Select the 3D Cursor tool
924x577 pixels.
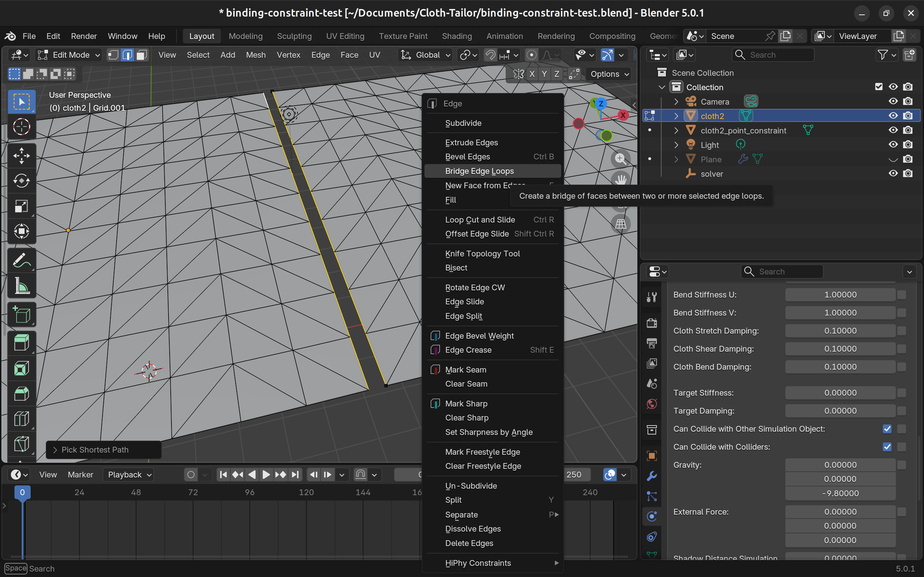click(21, 127)
